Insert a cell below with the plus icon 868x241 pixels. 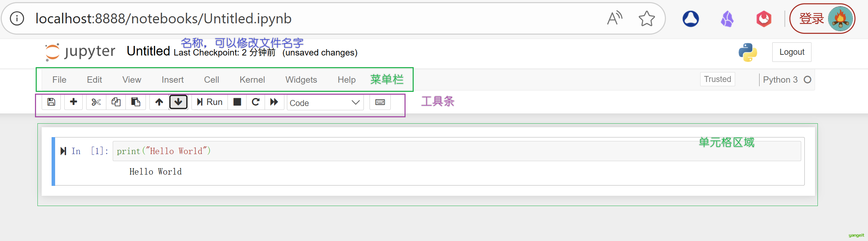tap(73, 102)
